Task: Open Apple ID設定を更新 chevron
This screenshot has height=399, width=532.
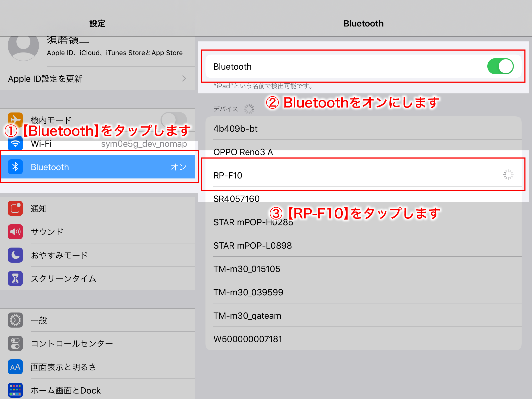Action: click(x=184, y=78)
